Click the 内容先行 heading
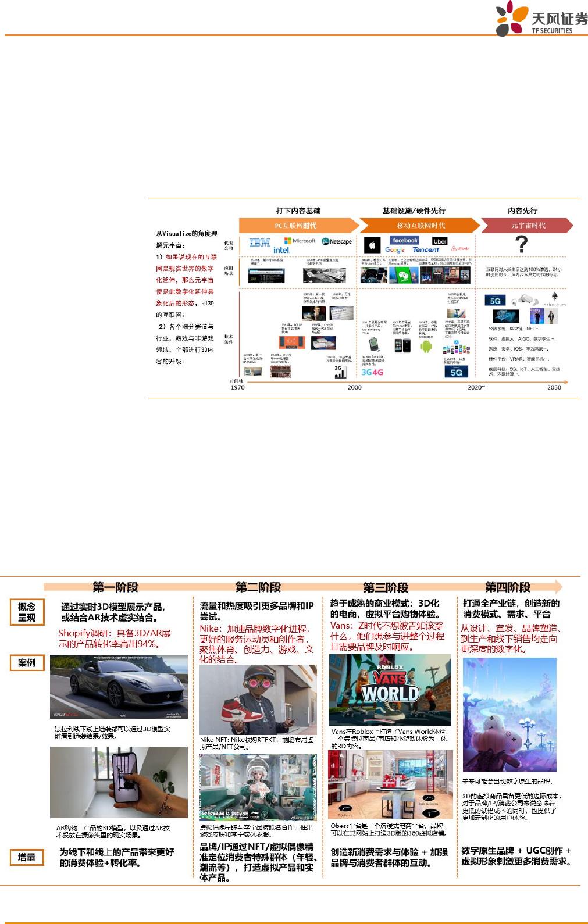The width and height of the screenshot is (588, 924). 522,211
